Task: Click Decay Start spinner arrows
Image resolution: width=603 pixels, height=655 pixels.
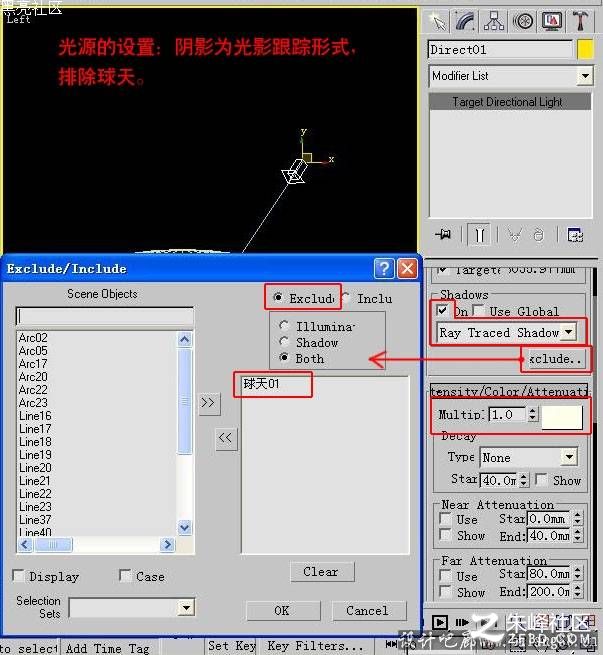Action: [x=524, y=480]
